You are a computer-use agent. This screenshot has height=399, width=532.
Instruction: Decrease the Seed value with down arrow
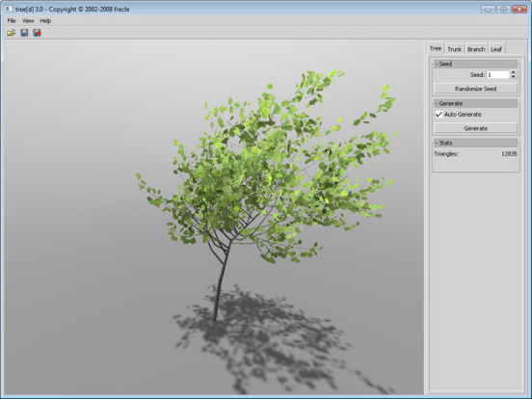tap(514, 77)
